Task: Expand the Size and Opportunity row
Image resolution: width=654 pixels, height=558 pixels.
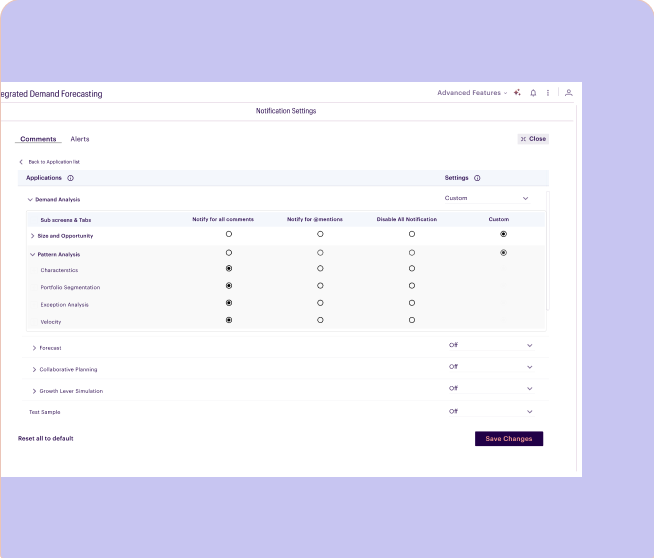Action: coord(33,236)
